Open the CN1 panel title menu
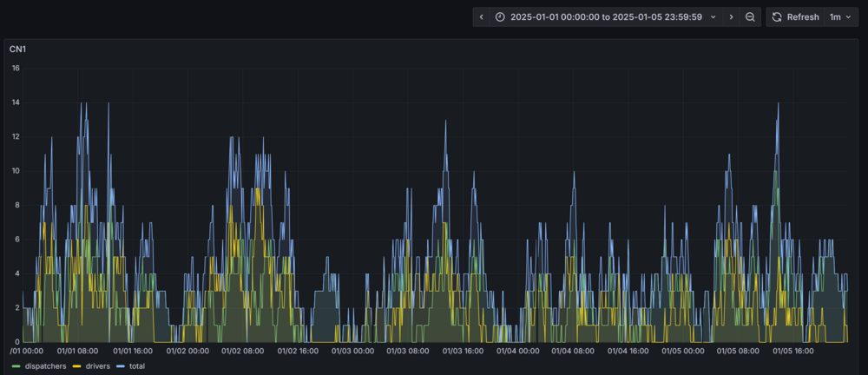 tap(18, 49)
